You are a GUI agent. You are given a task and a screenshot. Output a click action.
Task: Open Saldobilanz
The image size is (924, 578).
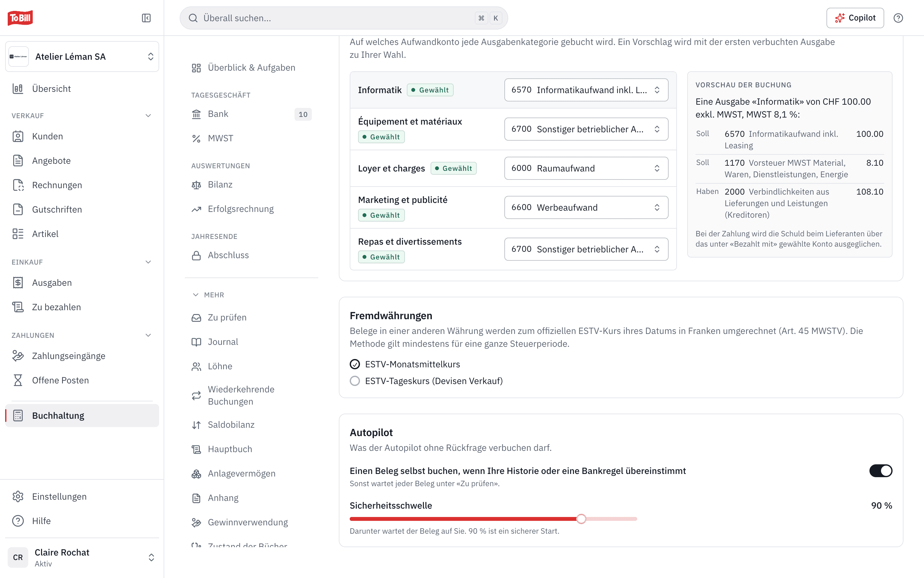(252, 425)
